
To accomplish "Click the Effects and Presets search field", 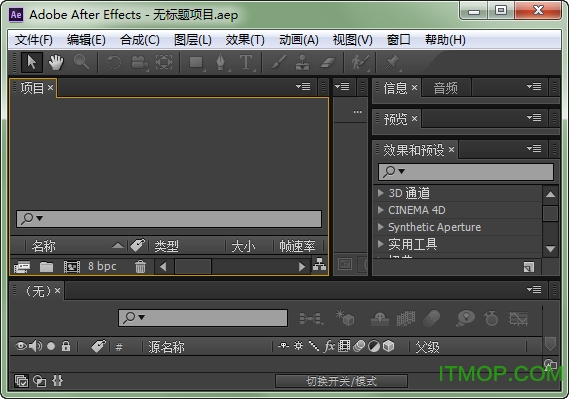I will 466,172.
